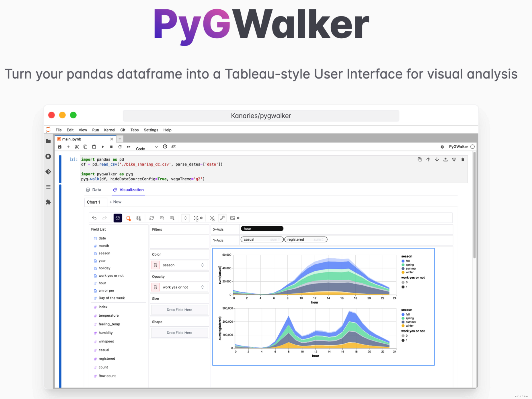The height and width of the screenshot is (399, 532).
Task: Click the winter color swatch in bottom legend
Action: 403,326
